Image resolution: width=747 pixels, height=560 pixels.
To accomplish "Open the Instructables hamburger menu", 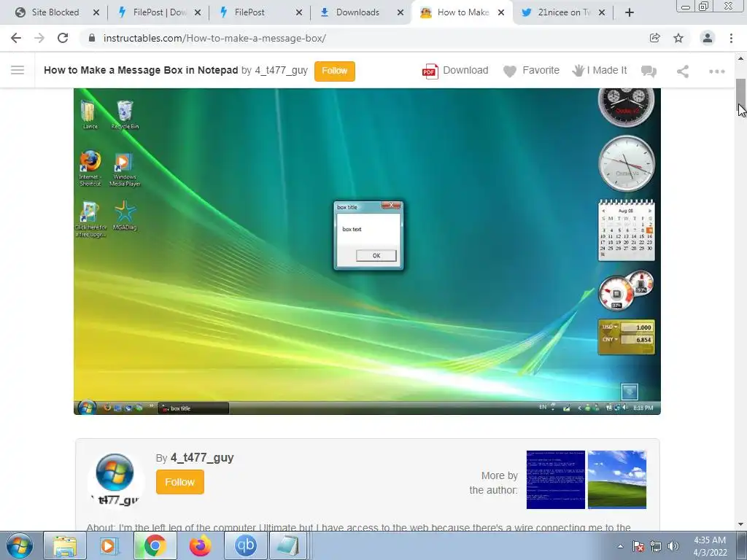I will 18,71.
